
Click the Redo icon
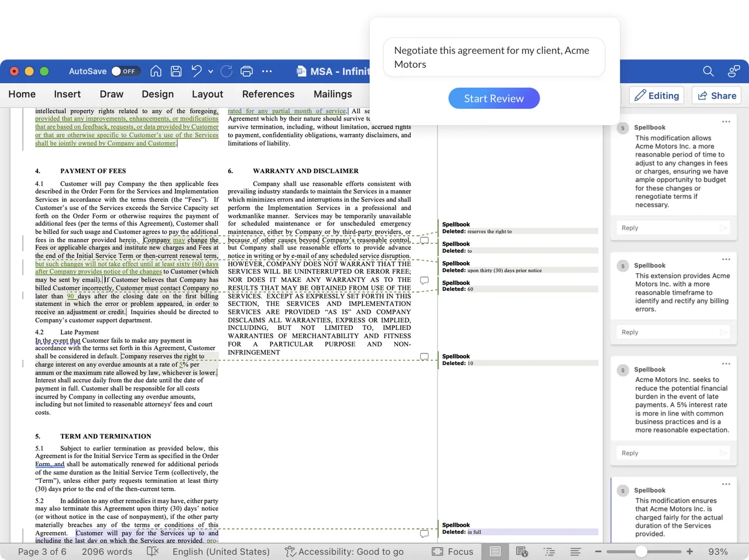coord(226,71)
